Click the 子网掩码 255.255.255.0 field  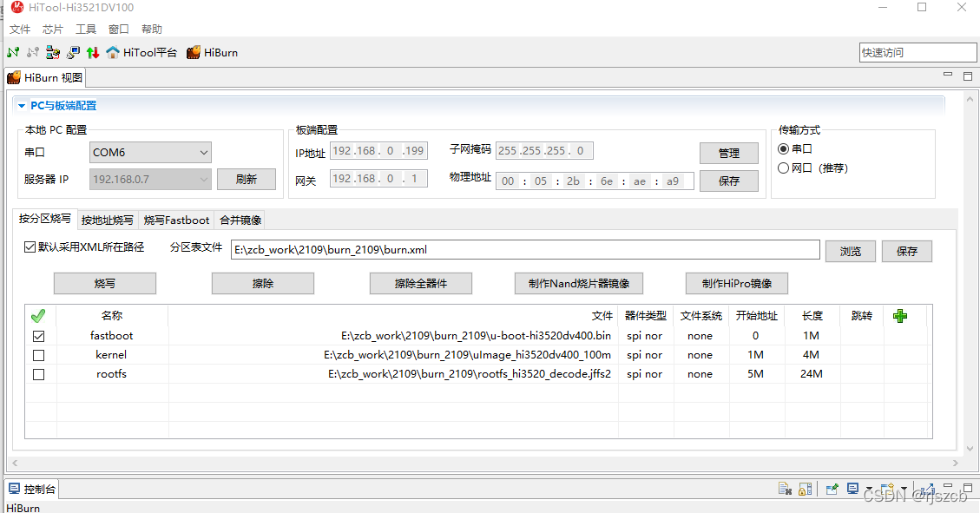[544, 150]
